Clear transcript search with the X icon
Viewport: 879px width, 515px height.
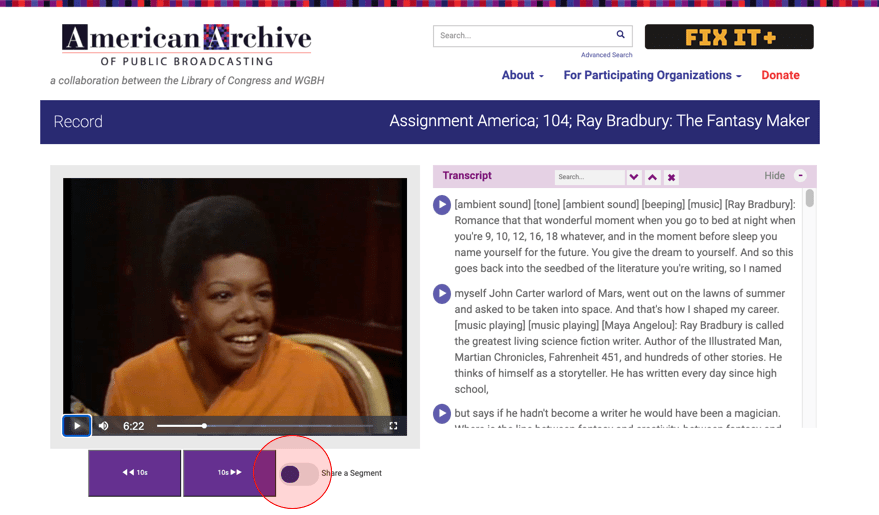pyautogui.click(x=671, y=177)
